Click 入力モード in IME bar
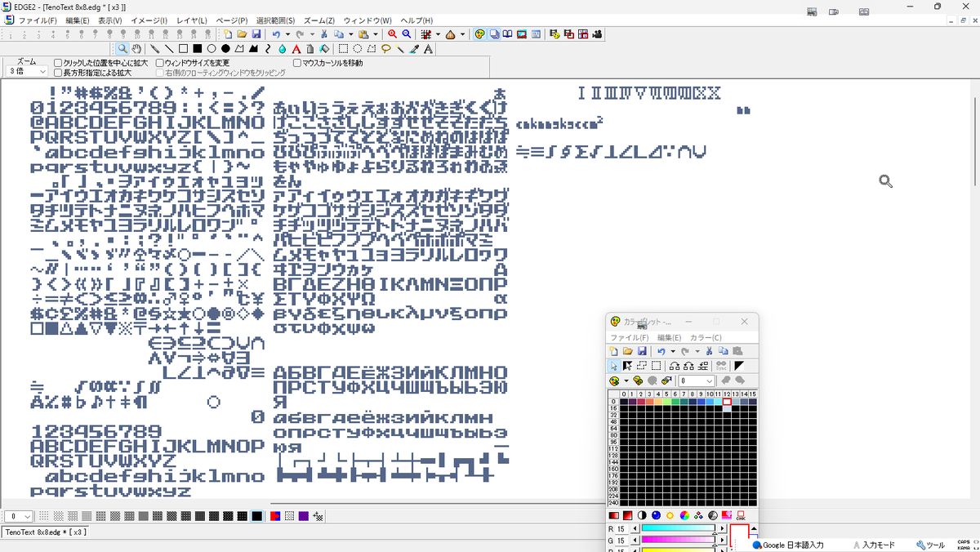 click(873, 545)
